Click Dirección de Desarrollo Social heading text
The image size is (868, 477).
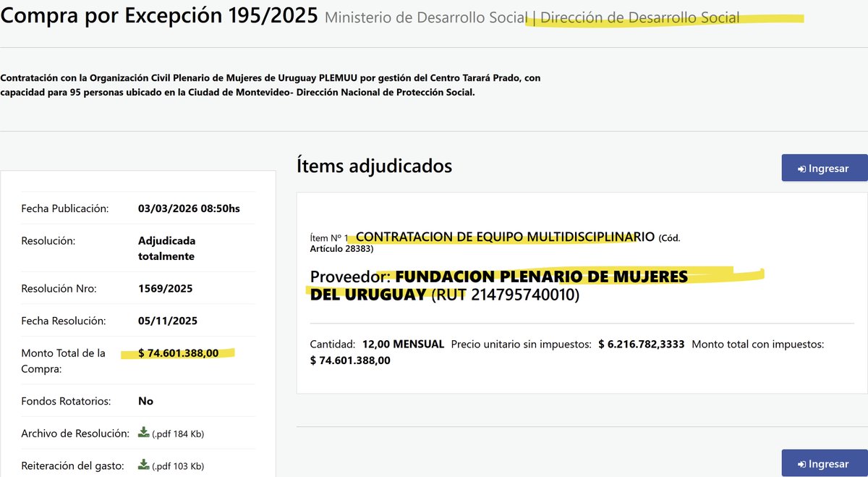point(640,17)
